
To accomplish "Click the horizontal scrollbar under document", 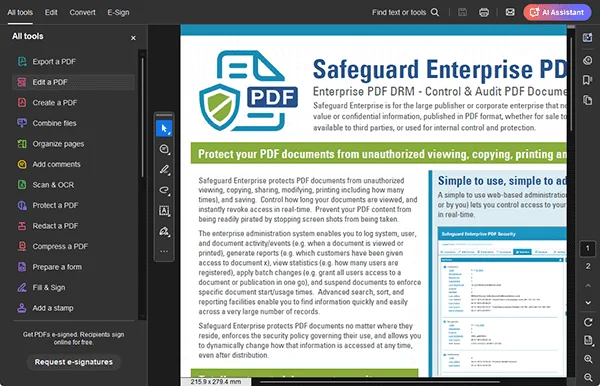I will 380,381.
